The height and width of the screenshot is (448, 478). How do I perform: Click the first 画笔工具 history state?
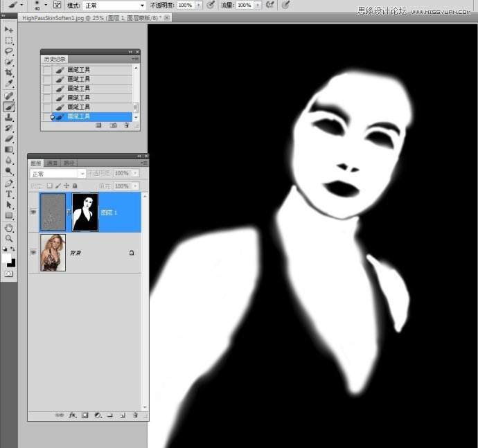point(78,70)
